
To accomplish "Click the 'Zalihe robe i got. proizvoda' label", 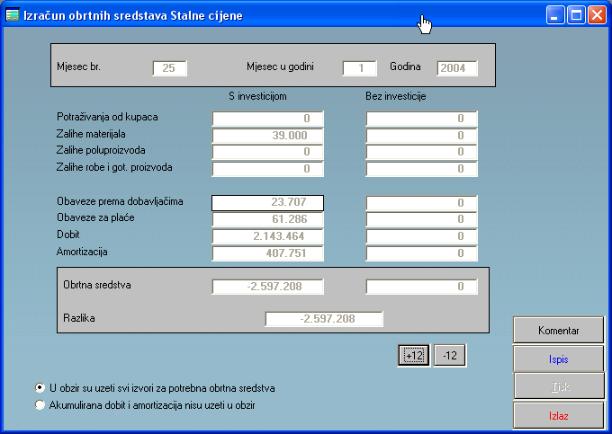I will [x=114, y=167].
